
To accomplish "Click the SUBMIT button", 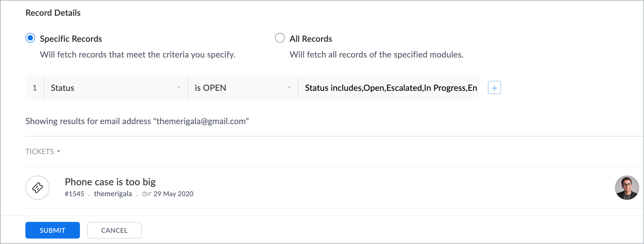I will 53,230.
